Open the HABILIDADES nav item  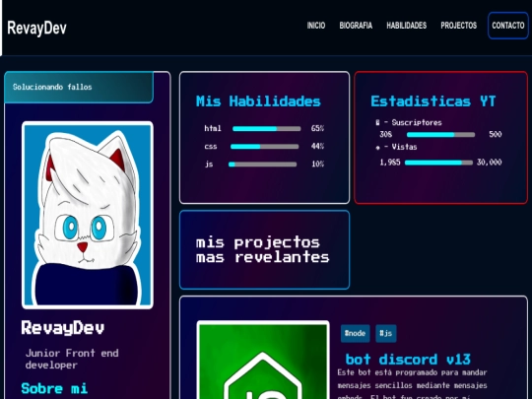pos(407,26)
